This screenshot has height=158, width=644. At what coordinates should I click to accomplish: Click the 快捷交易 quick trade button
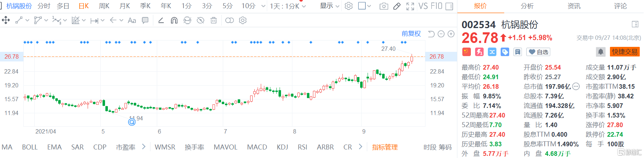pyautogui.click(x=625, y=52)
